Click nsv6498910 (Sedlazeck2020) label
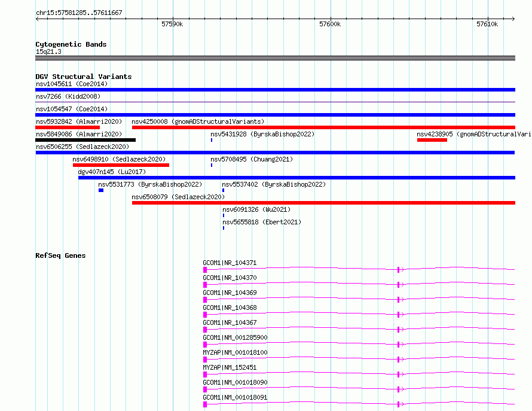Image resolution: width=532 pixels, height=411 pixels. [119, 159]
